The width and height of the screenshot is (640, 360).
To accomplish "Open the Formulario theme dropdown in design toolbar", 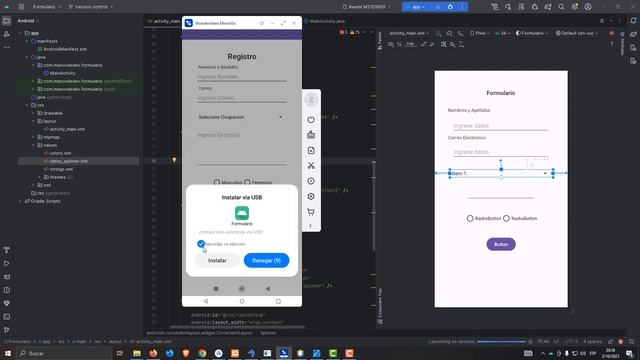I will (x=532, y=33).
